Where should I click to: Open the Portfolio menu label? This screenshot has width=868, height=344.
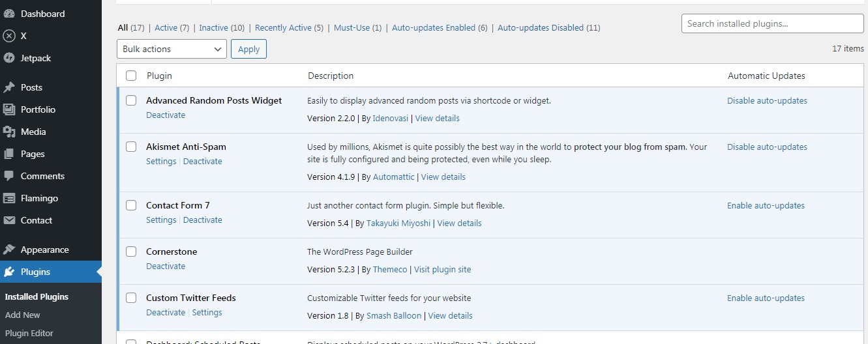pyautogui.click(x=38, y=109)
